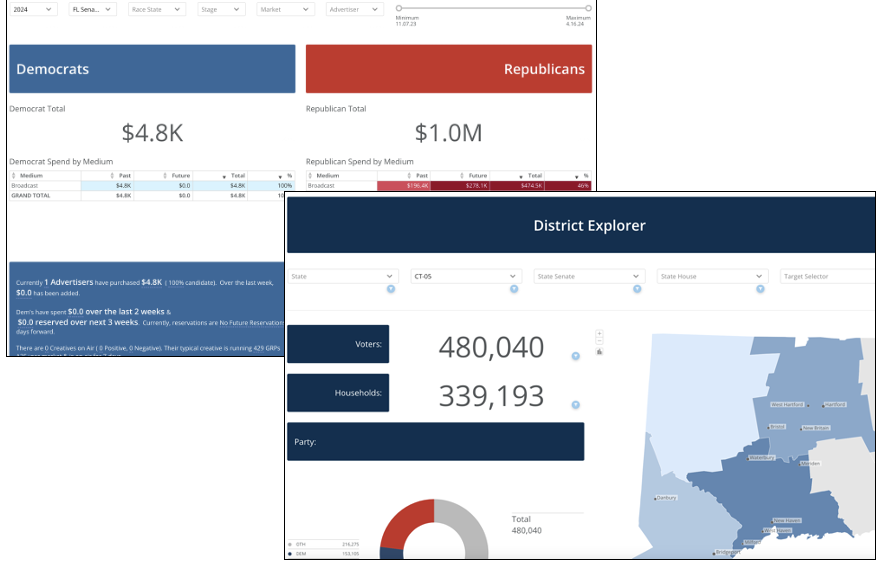Expand the Advertiser dropdown
Image resolution: width=887 pixels, height=571 pixels.
355,9
